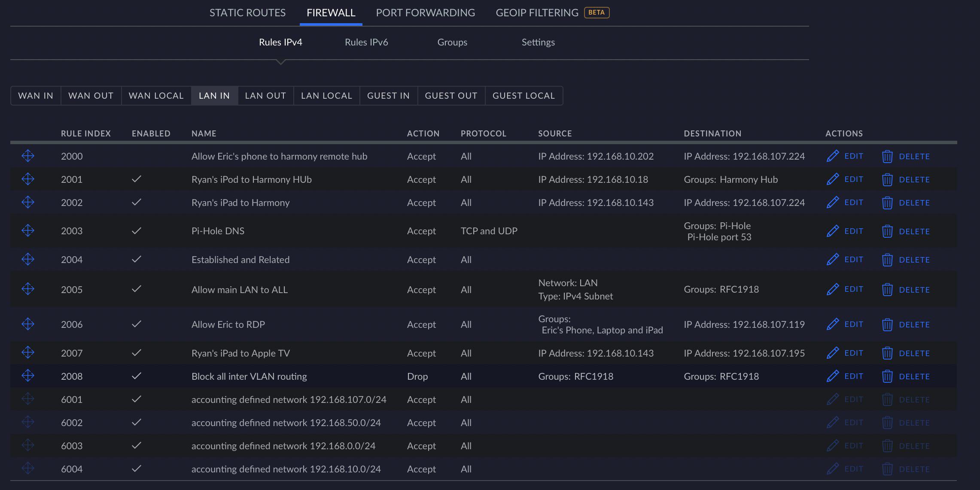Select the edit pencil icon for rule 2000
This screenshot has width=980, height=490.
coord(833,156)
